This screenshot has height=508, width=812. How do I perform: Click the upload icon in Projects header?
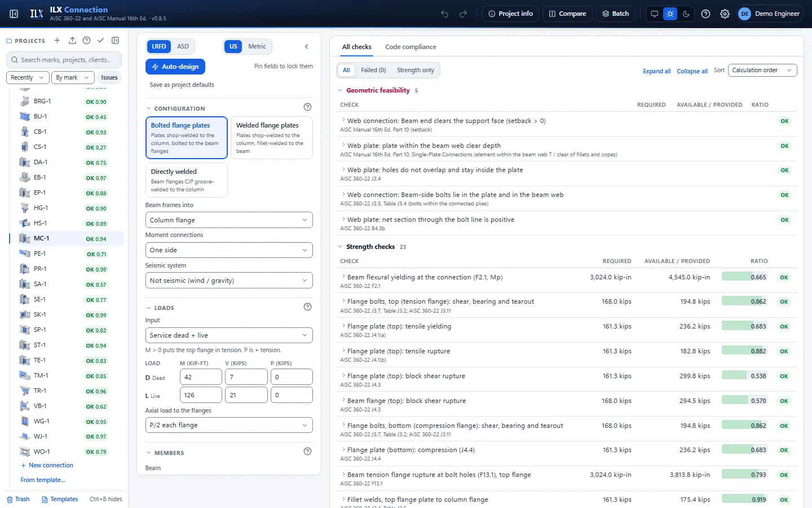[x=72, y=41]
